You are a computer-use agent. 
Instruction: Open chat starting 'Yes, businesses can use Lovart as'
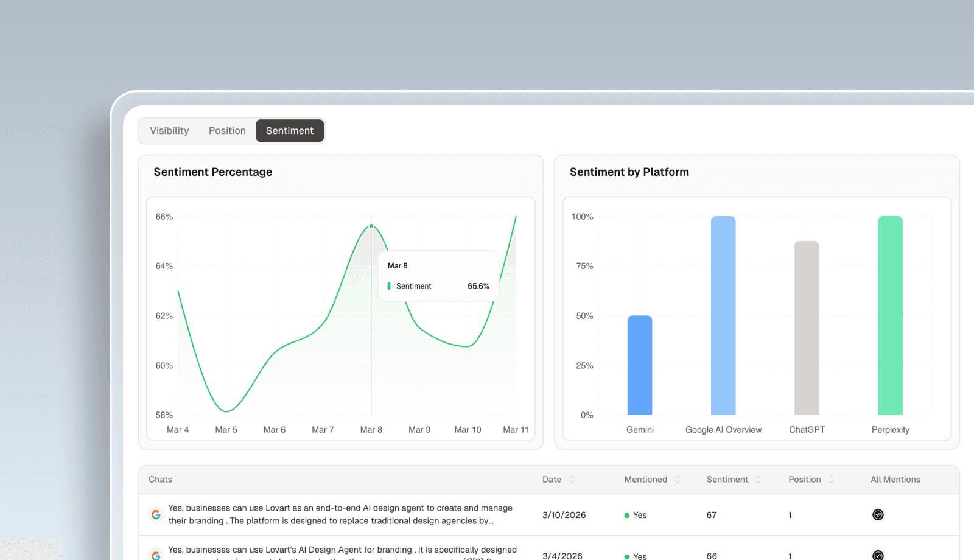point(340,514)
